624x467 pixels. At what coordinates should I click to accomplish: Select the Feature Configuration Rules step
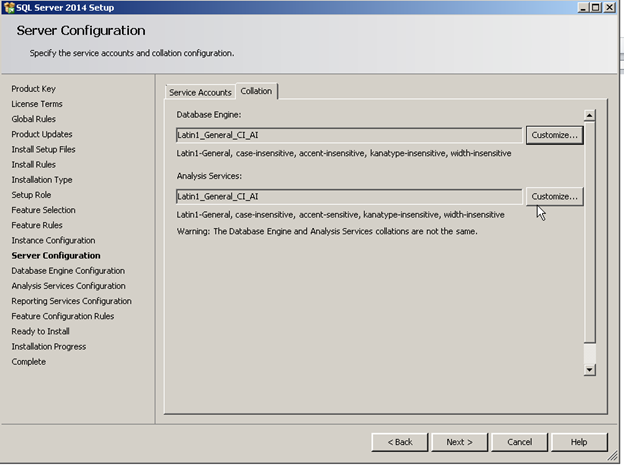tap(63, 316)
